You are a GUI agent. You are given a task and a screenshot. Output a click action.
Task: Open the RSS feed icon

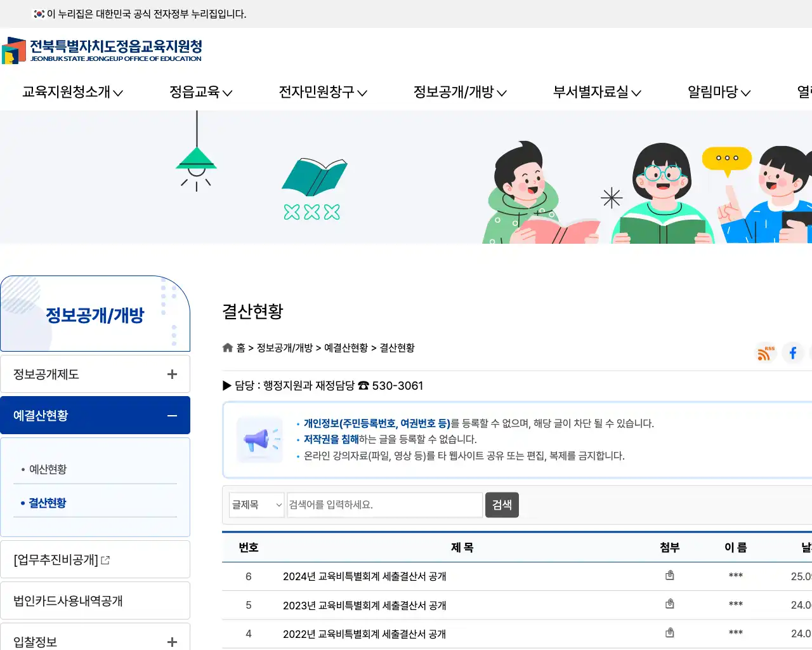point(764,353)
